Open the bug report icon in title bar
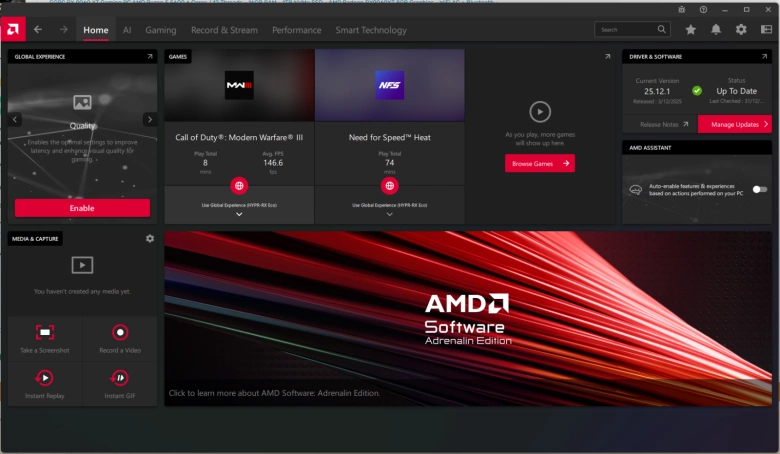780x454 pixels. click(x=682, y=9)
